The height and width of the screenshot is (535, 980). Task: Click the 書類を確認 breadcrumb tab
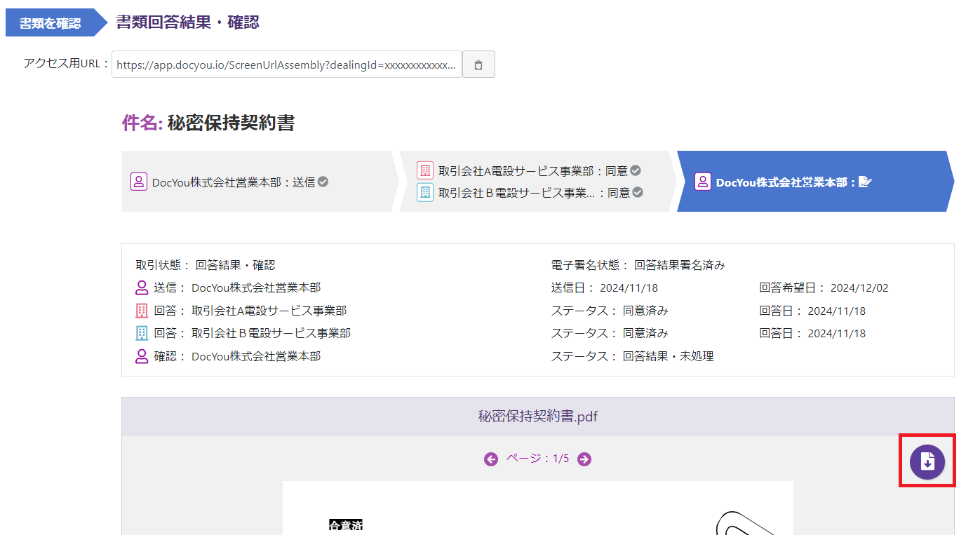pos(50,23)
